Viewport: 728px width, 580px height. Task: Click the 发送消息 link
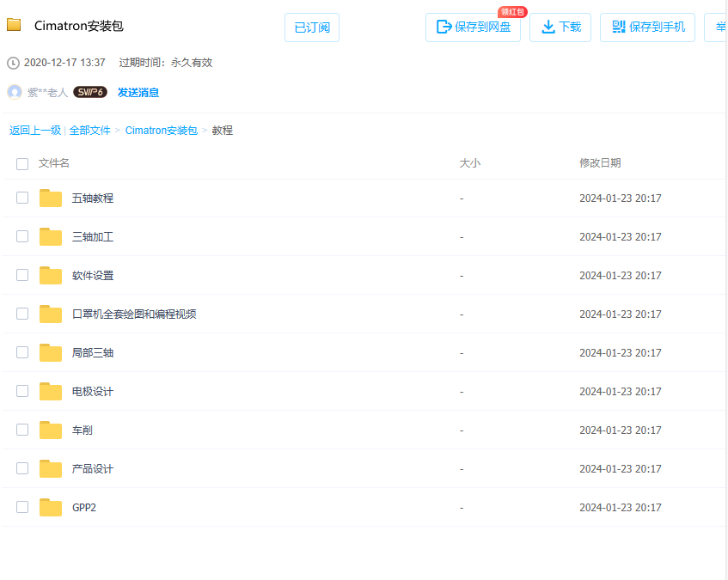tap(138, 92)
